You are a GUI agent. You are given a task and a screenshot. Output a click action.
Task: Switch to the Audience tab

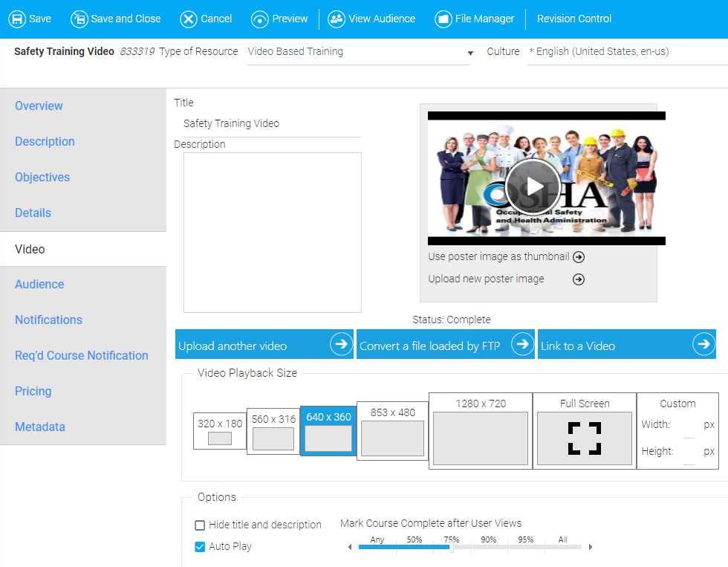point(39,284)
